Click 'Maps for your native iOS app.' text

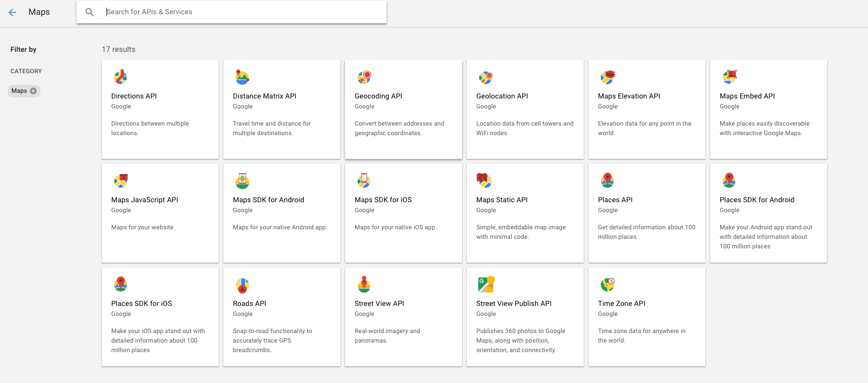tap(395, 227)
